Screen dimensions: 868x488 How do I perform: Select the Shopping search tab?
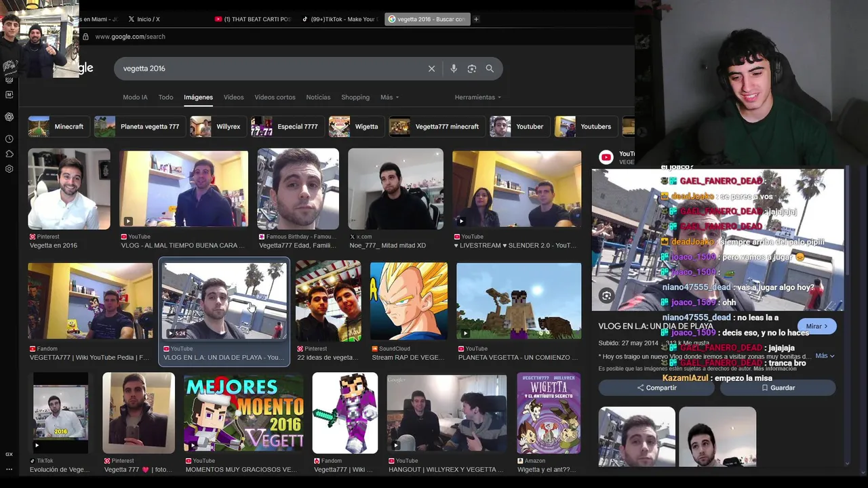[x=355, y=97]
